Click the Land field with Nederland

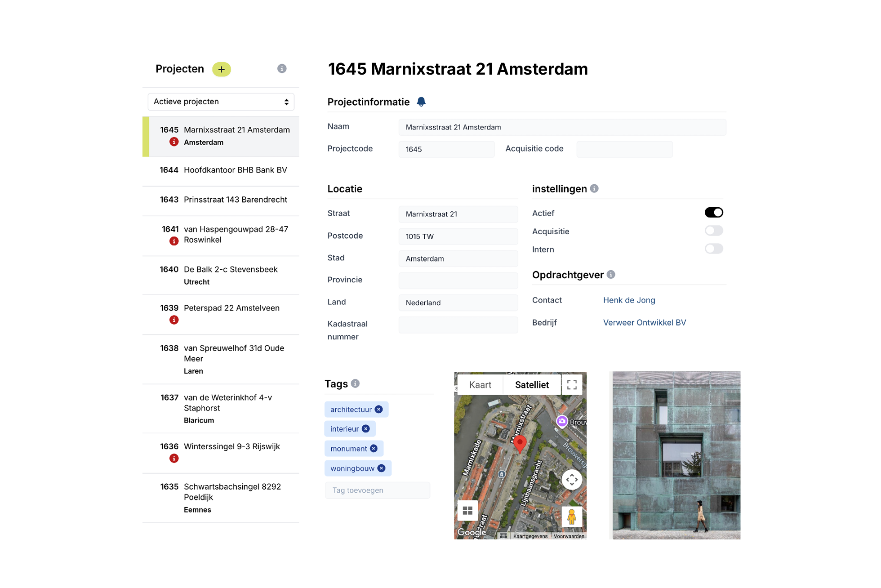coord(458,303)
